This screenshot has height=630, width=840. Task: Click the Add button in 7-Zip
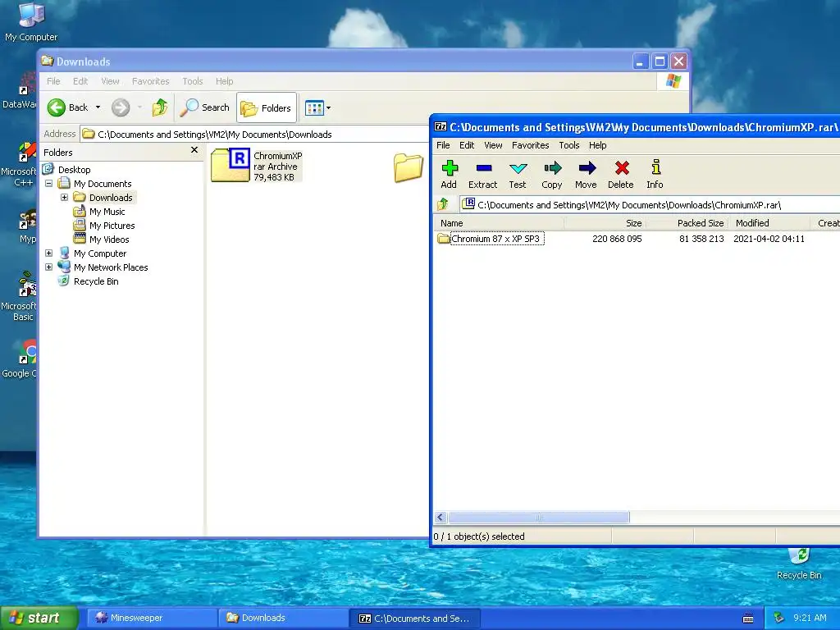(x=449, y=175)
